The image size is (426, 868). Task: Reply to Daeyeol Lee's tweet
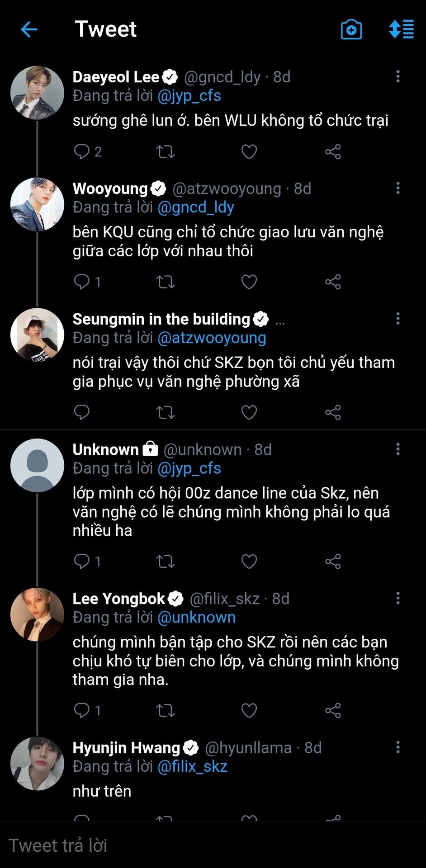[82, 151]
